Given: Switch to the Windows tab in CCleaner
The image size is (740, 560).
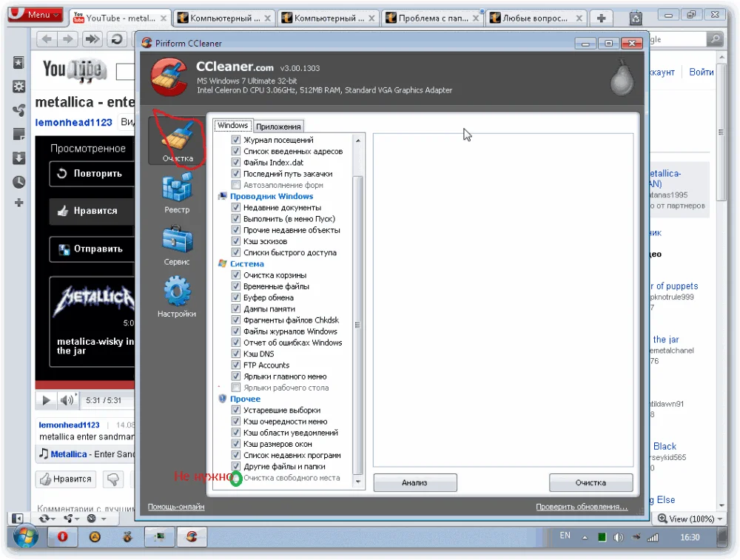Looking at the screenshot, I should [232, 126].
